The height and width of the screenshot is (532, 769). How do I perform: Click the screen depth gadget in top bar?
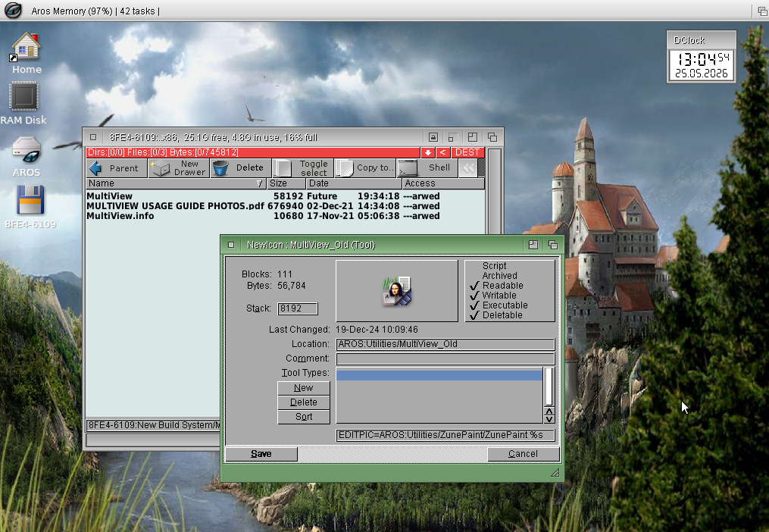pos(762,11)
